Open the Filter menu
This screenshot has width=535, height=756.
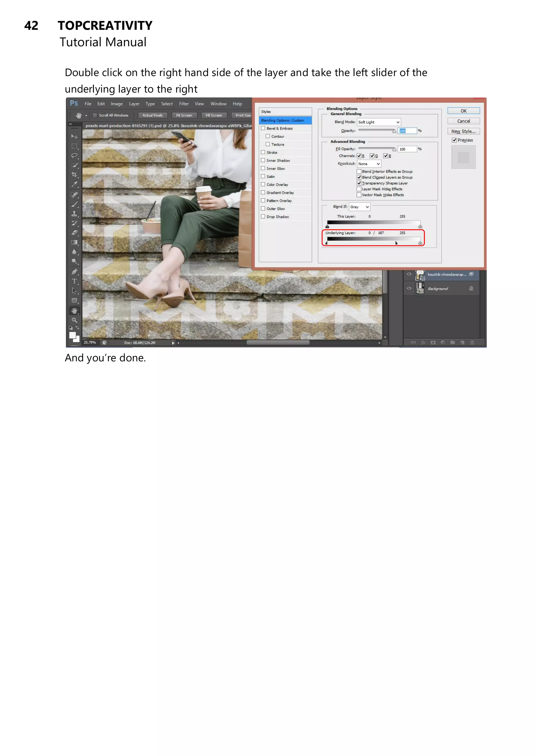184,104
